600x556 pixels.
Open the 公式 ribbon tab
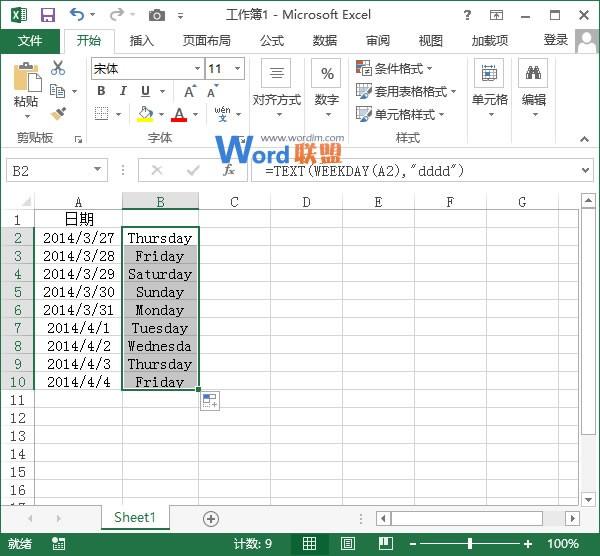click(x=272, y=41)
